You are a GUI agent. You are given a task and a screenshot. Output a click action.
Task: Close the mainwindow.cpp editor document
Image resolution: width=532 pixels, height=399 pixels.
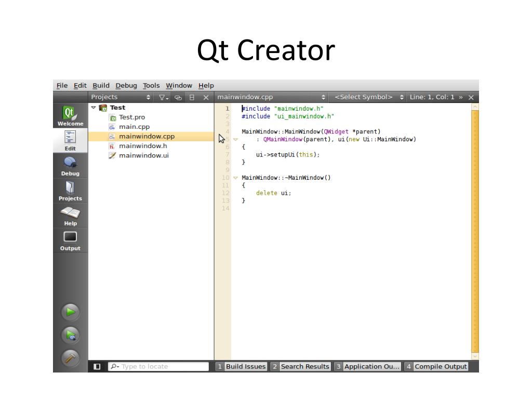click(x=471, y=97)
